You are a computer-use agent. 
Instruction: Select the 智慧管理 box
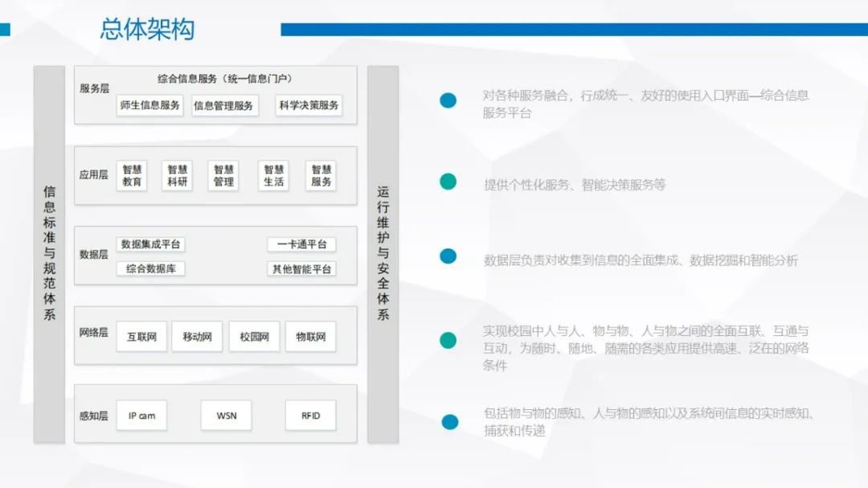pyautogui.click(x=223, y=175)
